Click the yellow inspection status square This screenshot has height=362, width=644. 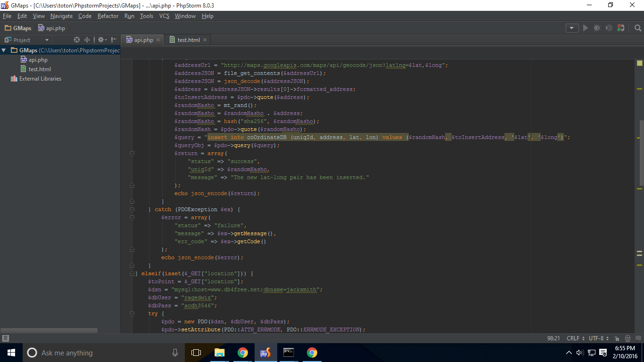click(639, 63)
